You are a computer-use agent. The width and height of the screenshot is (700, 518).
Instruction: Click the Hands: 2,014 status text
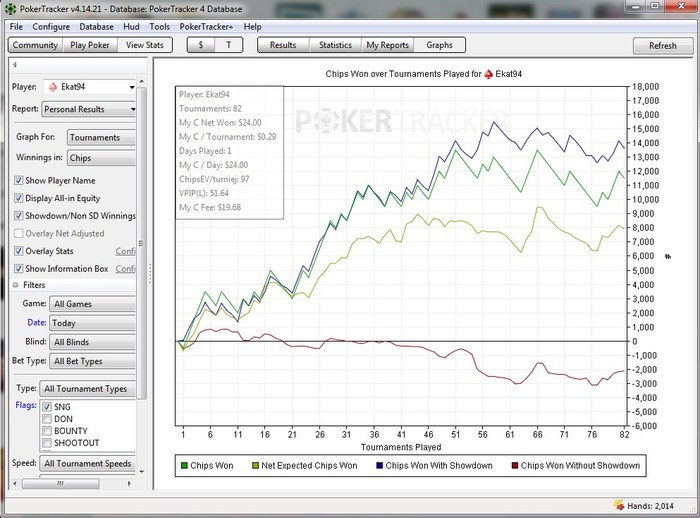point(650,506)
